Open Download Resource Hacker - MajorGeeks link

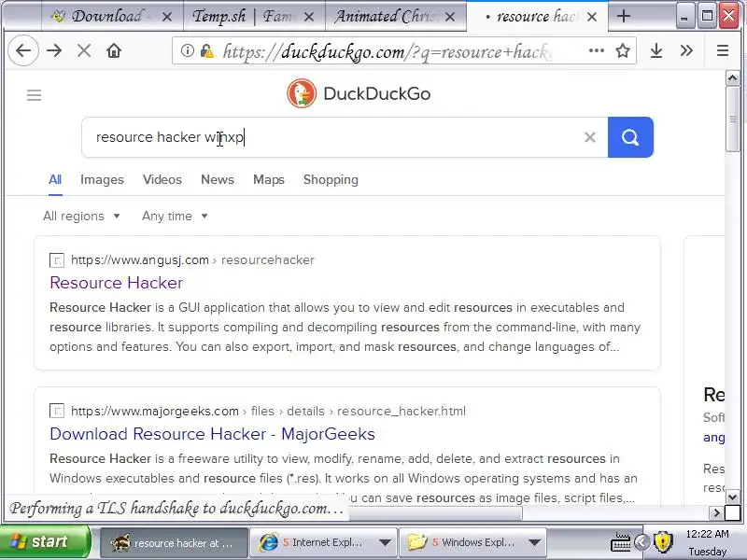(x=212, y=434)
